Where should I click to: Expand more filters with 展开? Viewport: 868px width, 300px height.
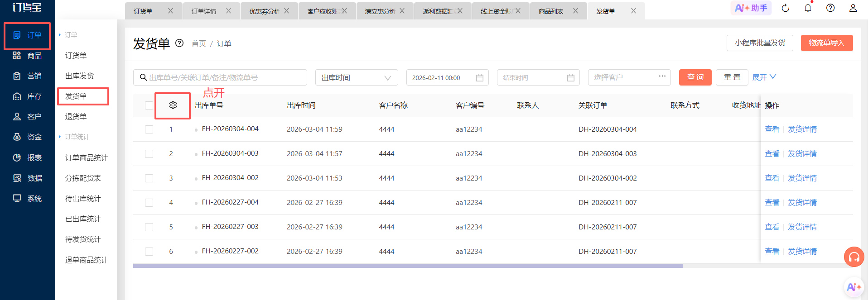pyautogui.click(x=764, y=77)
